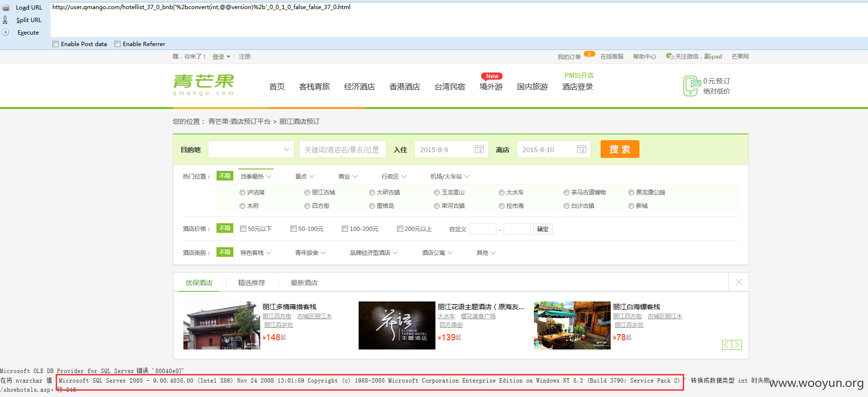Open 丽江多情雍措客栈 thumbnail image
The width and height of the screenshot is (868, 397).
222,325
